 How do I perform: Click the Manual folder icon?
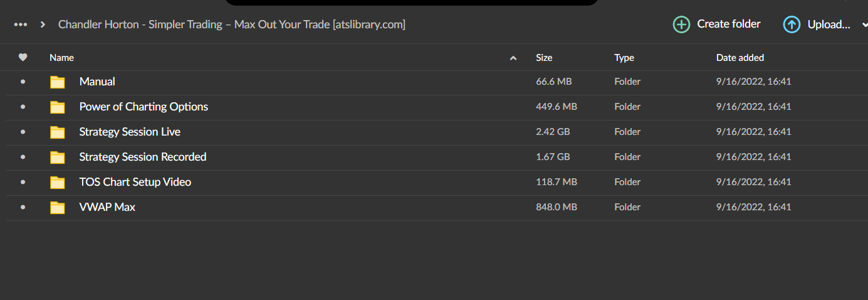(x=58, y=82)
